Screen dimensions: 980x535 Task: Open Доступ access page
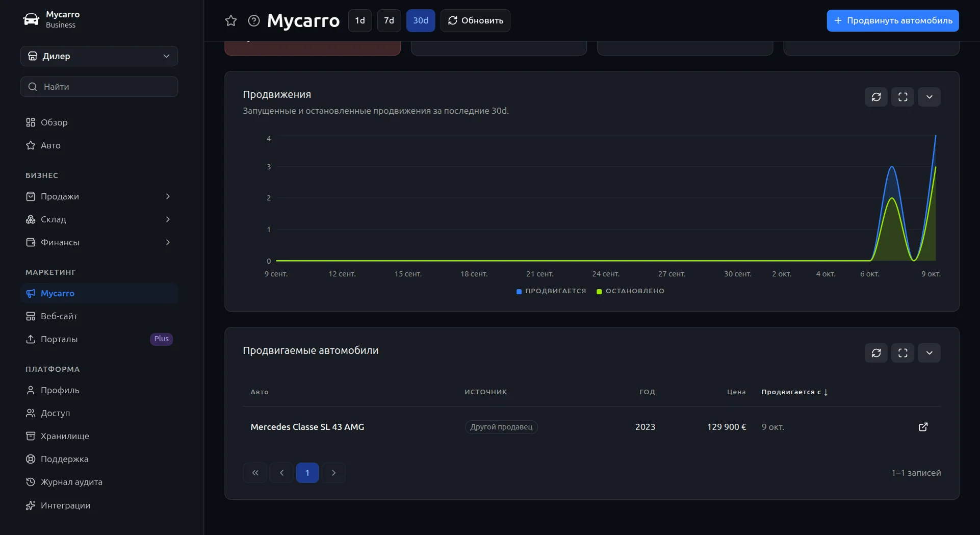(x=99, y=413)
